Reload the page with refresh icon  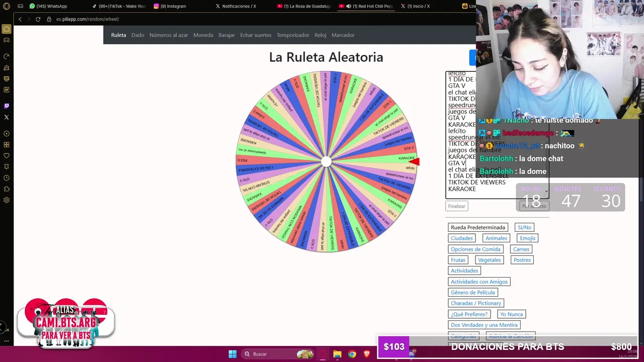(x=38, y=19)
